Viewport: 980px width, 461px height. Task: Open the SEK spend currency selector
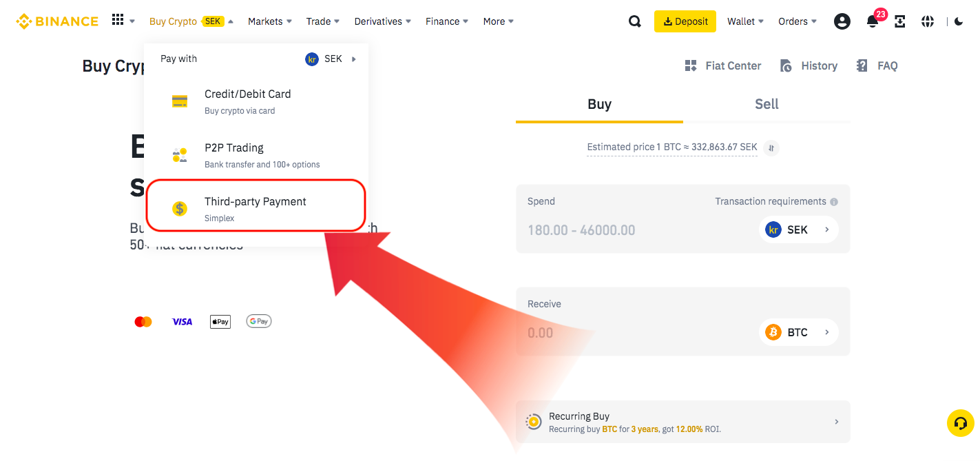pos(798,229)
